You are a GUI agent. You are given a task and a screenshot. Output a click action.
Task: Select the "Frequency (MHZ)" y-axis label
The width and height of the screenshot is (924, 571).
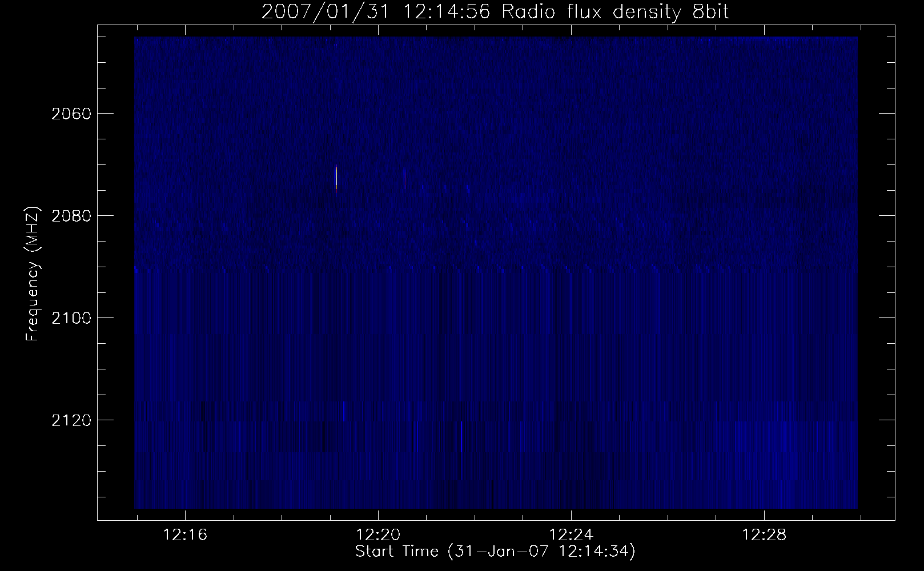point(33,274)
